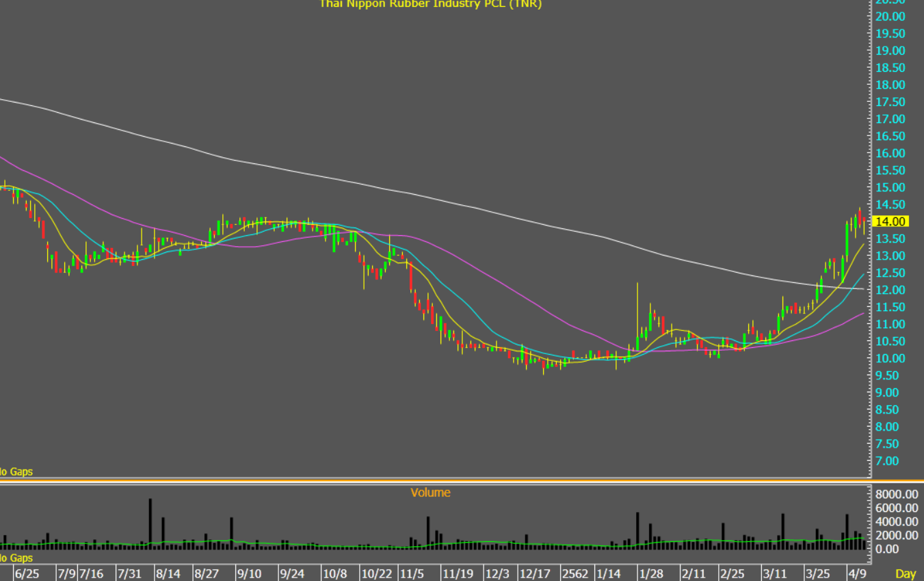The height and width of the screenshot is (581, 924).
Task: Select the 12.50 price axis label
Action: pos(891,273)
